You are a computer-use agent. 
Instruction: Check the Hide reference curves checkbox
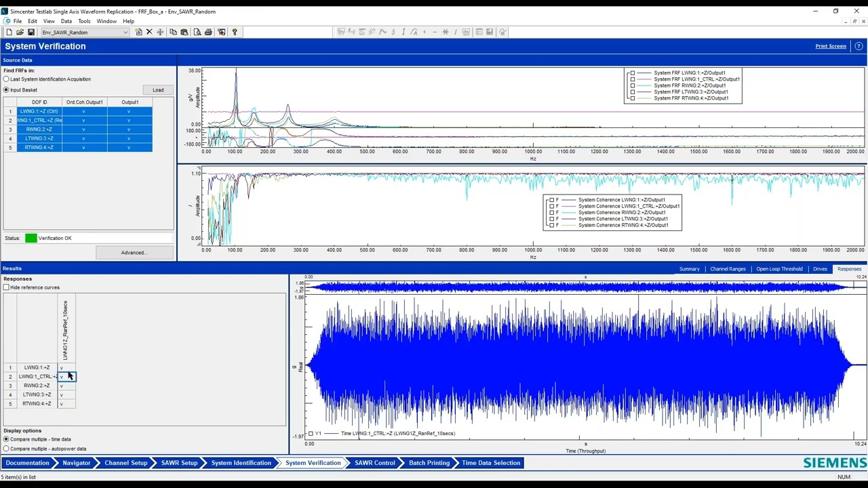point(6,287)
